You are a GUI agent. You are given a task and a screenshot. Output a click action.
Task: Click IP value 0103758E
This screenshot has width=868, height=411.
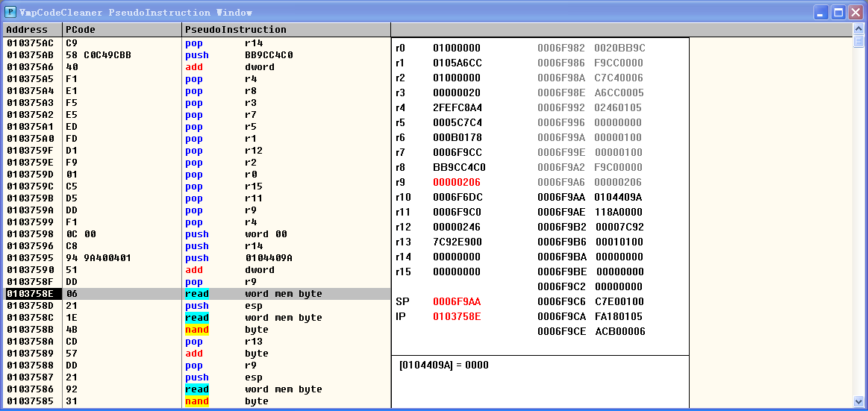click(x=457, y=316)
